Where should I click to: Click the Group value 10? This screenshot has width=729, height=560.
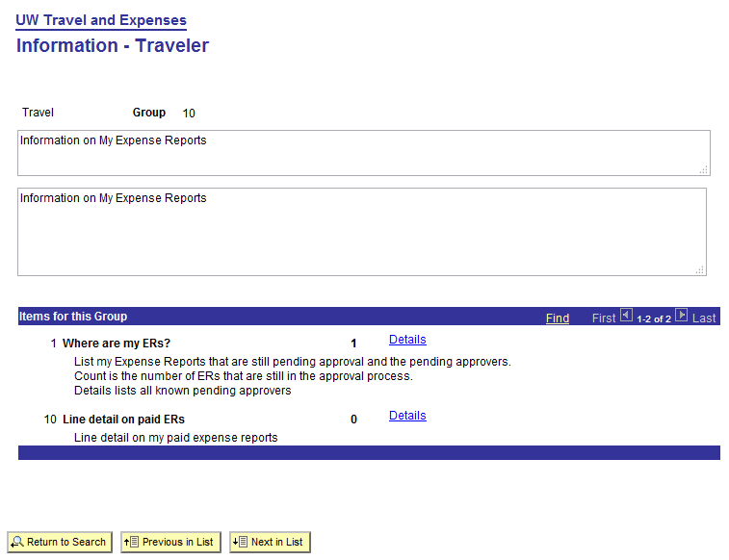tap(189, 114)
